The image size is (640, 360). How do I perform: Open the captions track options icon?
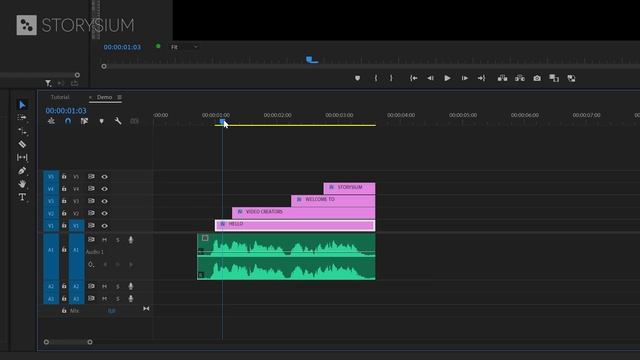(x=134, y=121)
